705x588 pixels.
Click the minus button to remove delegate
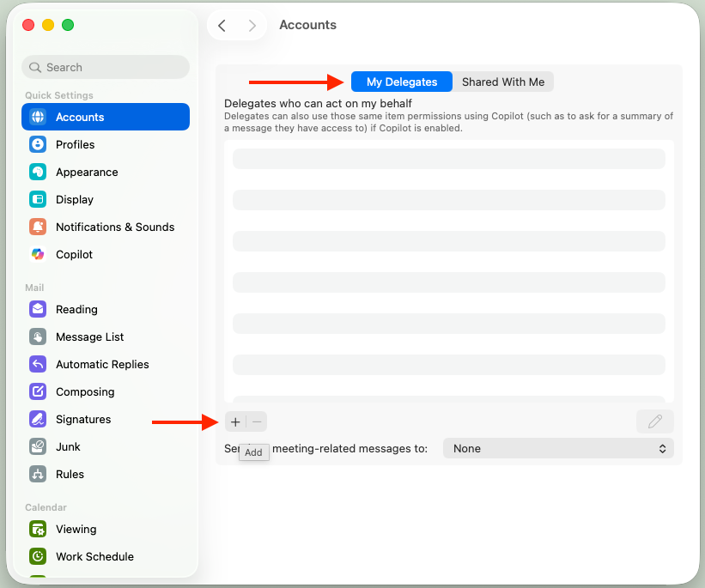click(x=257, y=421)
